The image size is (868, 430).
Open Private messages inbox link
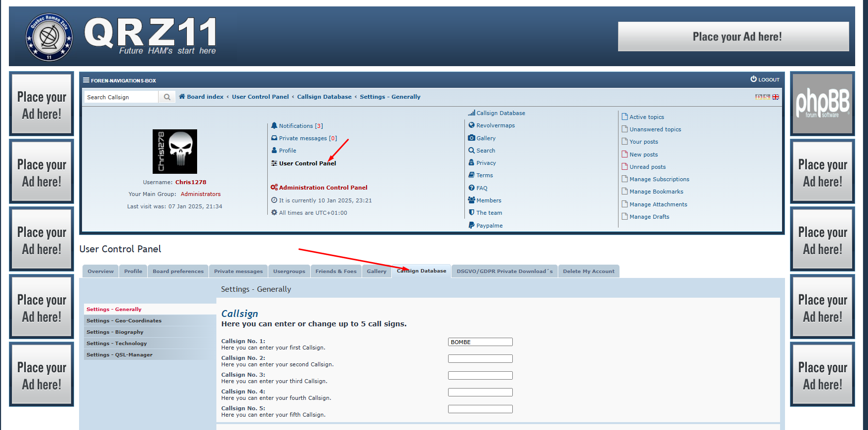[302, 138]
